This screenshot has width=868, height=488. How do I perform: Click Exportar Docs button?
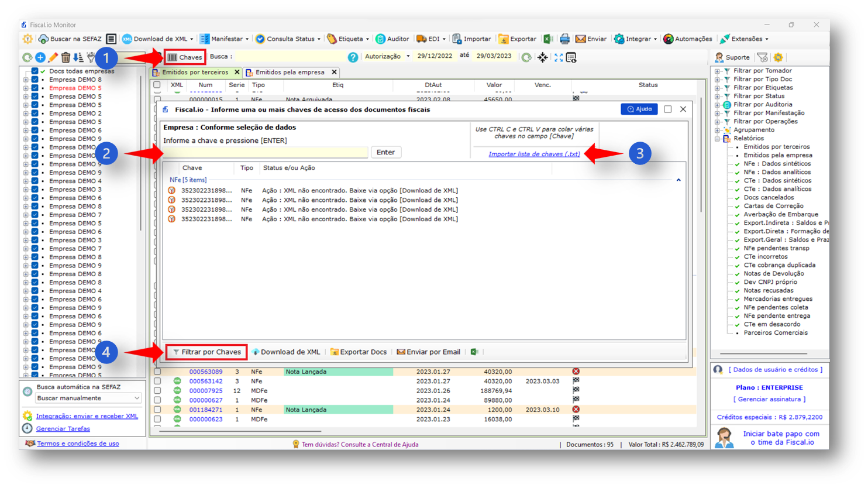click(x=359, y=352)
